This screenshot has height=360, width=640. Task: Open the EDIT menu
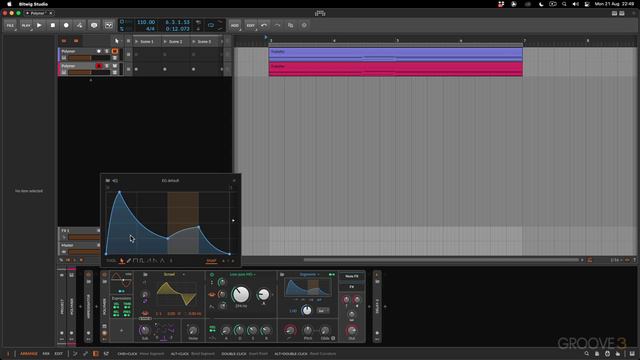(x=251, y=25)
